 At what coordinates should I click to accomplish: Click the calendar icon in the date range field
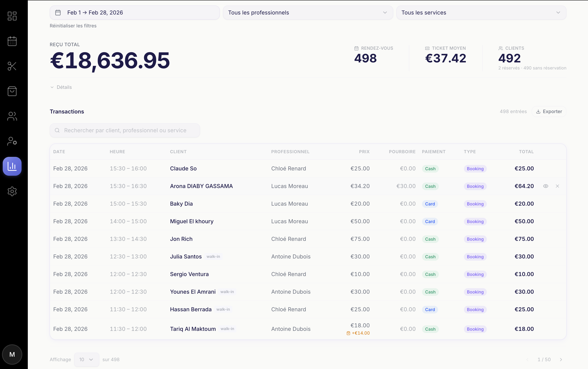(58, 13)
